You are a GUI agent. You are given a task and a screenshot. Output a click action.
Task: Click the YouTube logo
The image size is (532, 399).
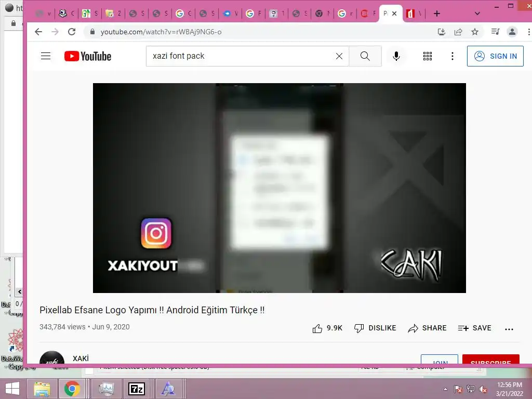(88, 56)
